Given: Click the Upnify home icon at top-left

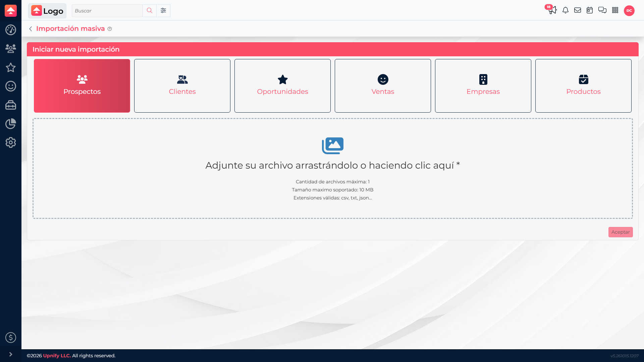Looking at the screenshot, I should coord(11,11).
